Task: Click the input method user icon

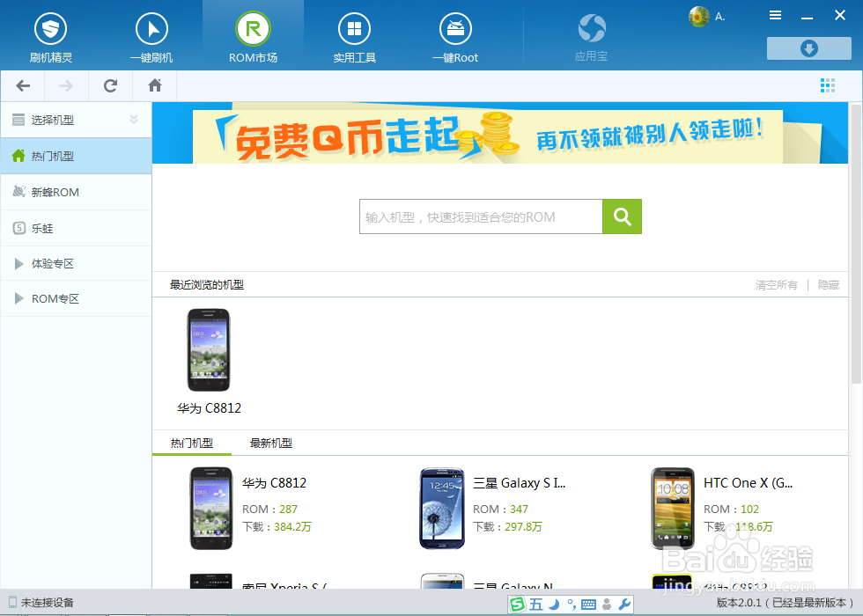Action: [x=607, y=605]
